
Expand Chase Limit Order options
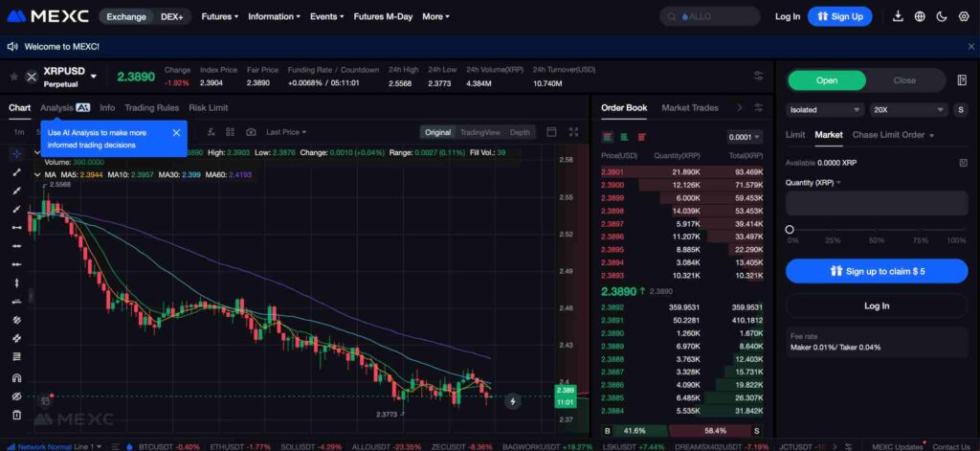tap(932, 135)
